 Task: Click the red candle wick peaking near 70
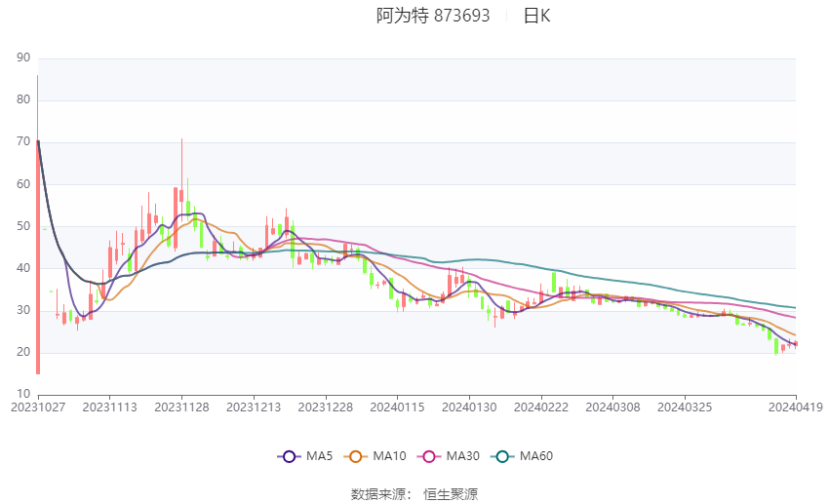coord(181,156)
